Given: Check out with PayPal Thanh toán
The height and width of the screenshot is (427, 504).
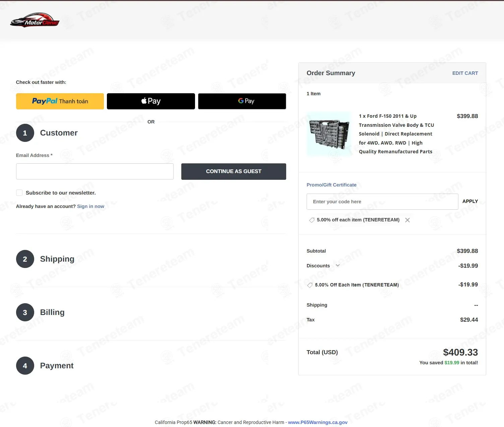Looking at the screenshot, I should [x=60, y=101].
